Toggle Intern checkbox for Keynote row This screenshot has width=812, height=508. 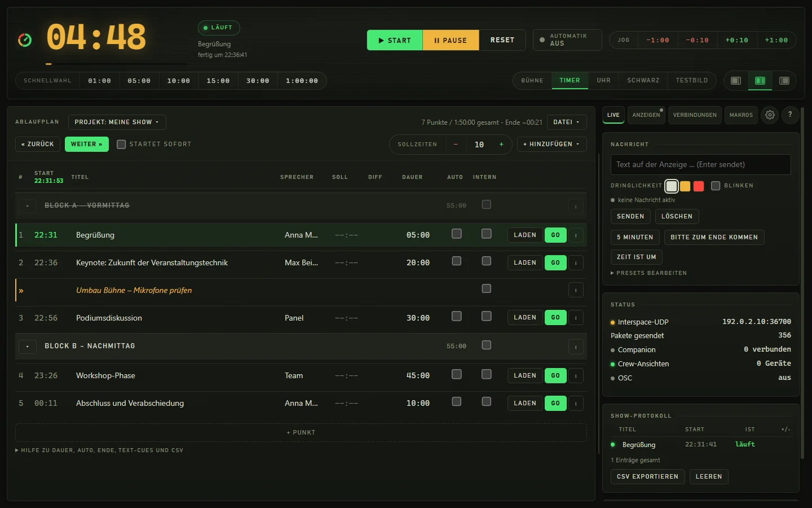(x=487, y=261)
